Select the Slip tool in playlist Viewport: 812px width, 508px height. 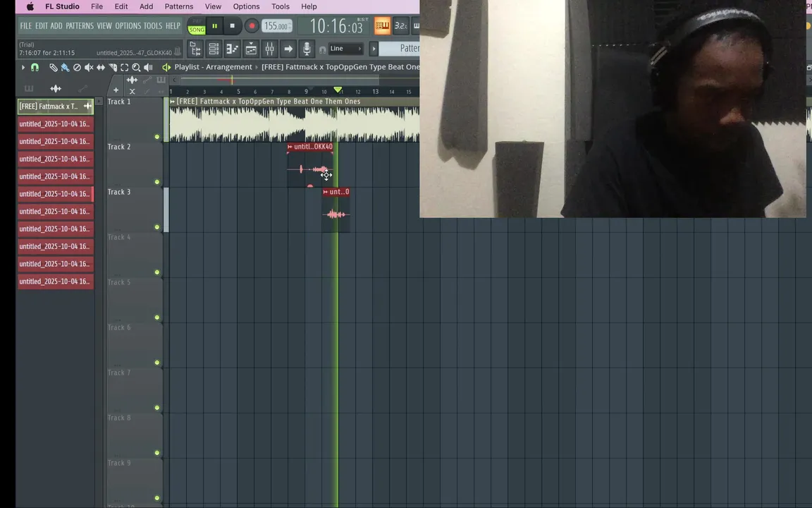101,68
